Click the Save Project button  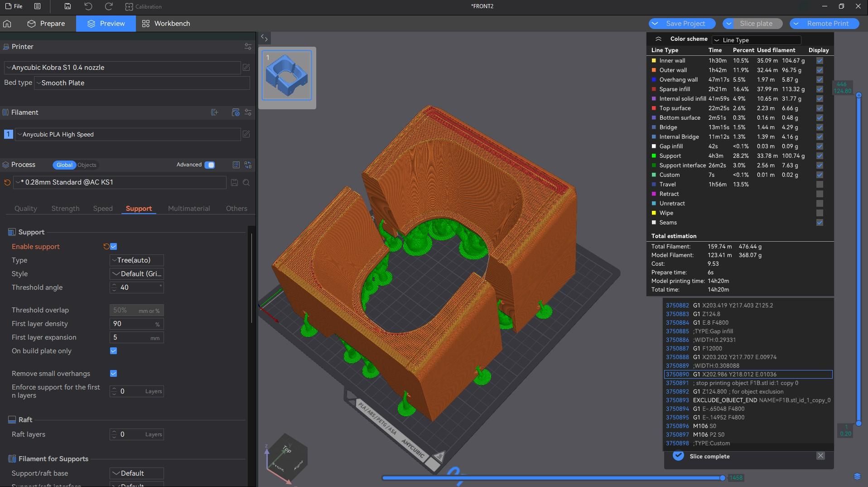coord(685,24)
